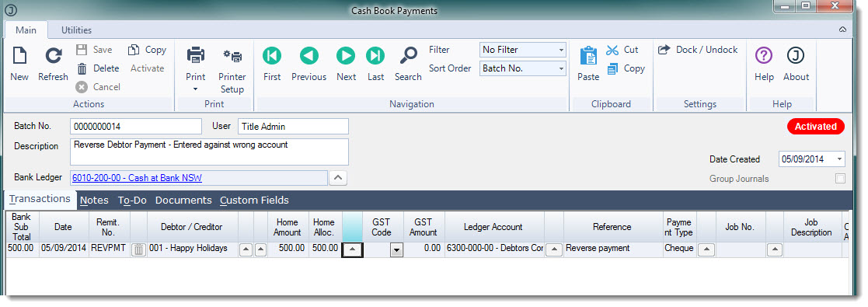Image resolution: width=868 pixels, height=307 pixels.
Task: Open the Job No. lookup arrow
Action: tap(775, 250)
